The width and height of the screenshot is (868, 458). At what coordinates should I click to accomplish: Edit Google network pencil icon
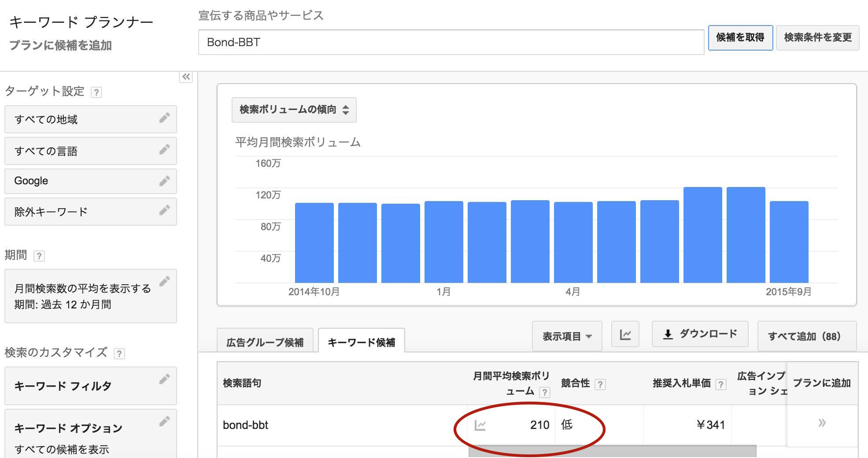coord(164,181)
